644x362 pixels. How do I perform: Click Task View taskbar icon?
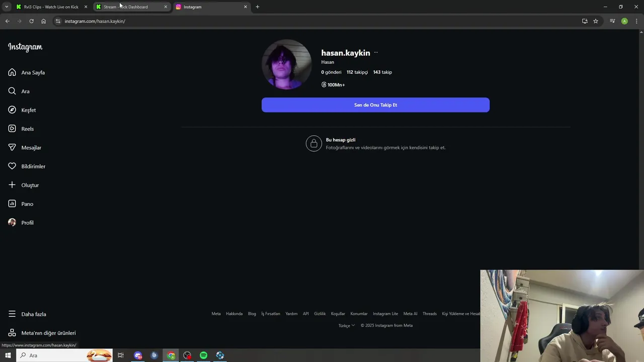pos(121,355)
